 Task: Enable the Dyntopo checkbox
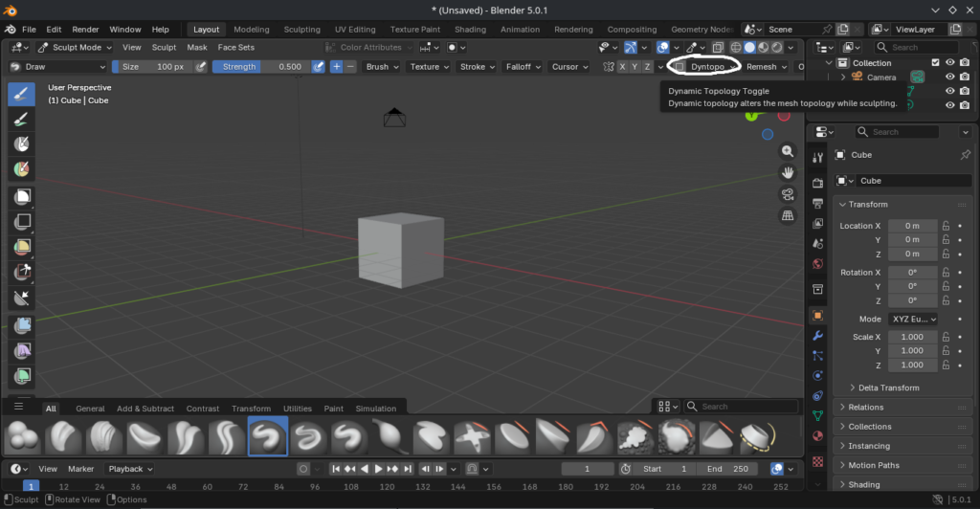(x=679, y=67)
